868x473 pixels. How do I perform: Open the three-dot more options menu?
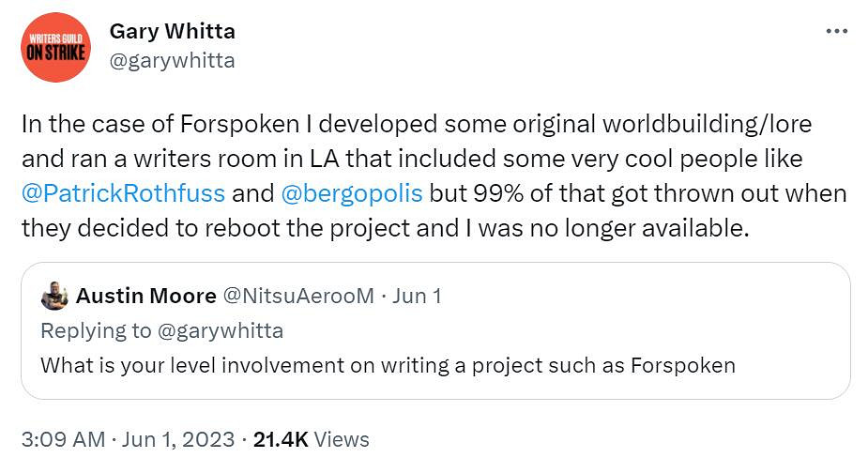[x=836, y=31]
